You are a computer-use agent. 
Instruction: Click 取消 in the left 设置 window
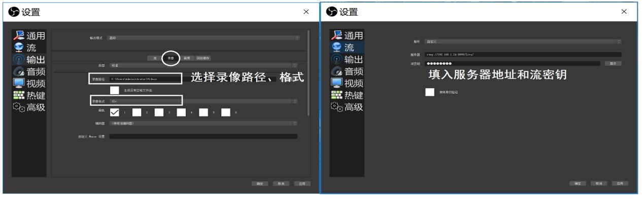pos(281,183)
